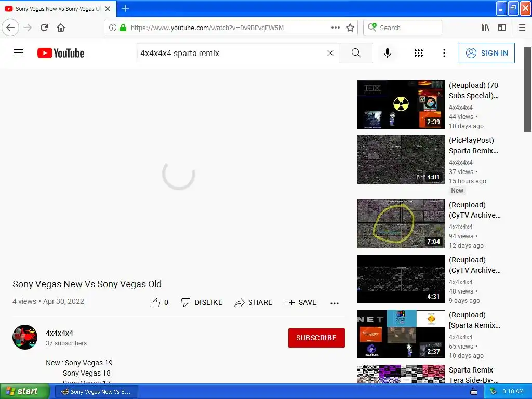
Task: Click the green padlock security icon
Action: point(123,28)
